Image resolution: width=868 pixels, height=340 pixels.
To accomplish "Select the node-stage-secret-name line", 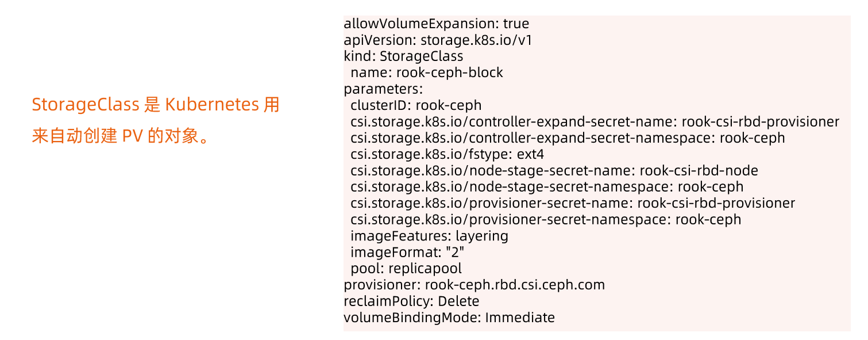I will [x=554, y=171].
